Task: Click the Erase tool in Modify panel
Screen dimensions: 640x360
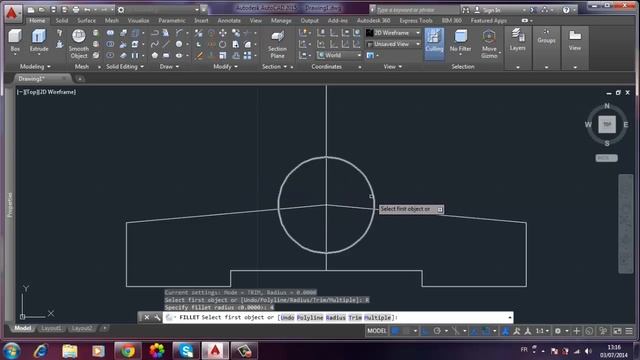Action: (x=199, y=55)
